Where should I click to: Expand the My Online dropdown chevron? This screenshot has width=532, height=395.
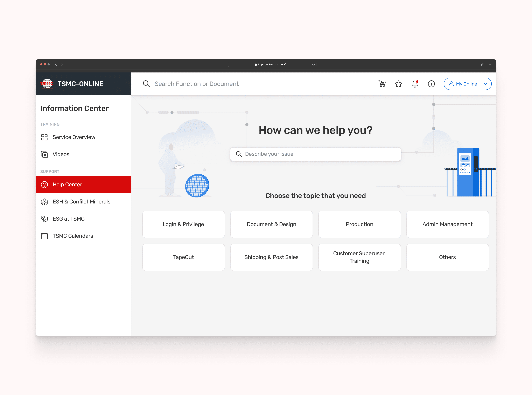point(485,84)
